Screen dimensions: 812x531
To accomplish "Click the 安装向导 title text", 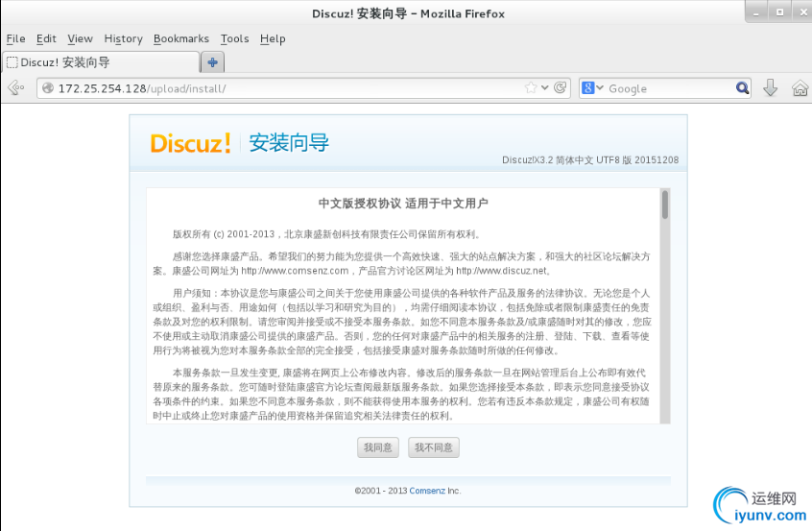I will pos(289,143).
